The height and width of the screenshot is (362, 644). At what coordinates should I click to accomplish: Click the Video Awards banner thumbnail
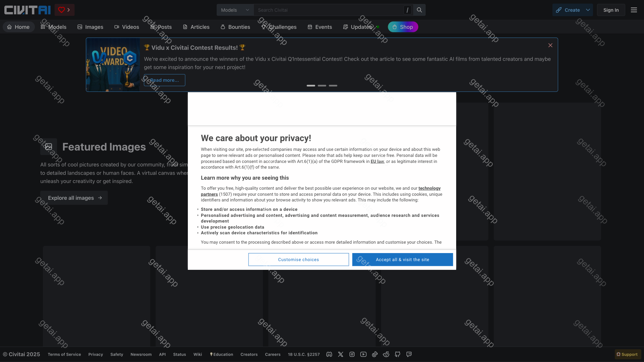point(113,65)
